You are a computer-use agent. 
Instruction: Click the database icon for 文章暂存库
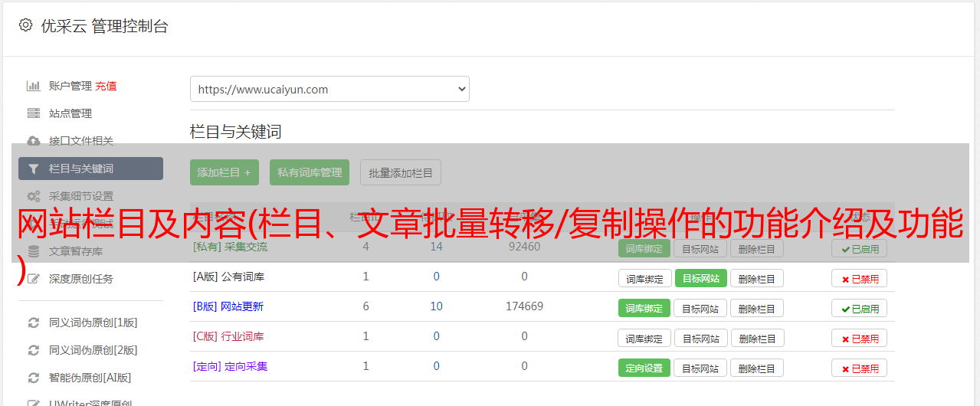pyautogui.click(x=34, y=251)
